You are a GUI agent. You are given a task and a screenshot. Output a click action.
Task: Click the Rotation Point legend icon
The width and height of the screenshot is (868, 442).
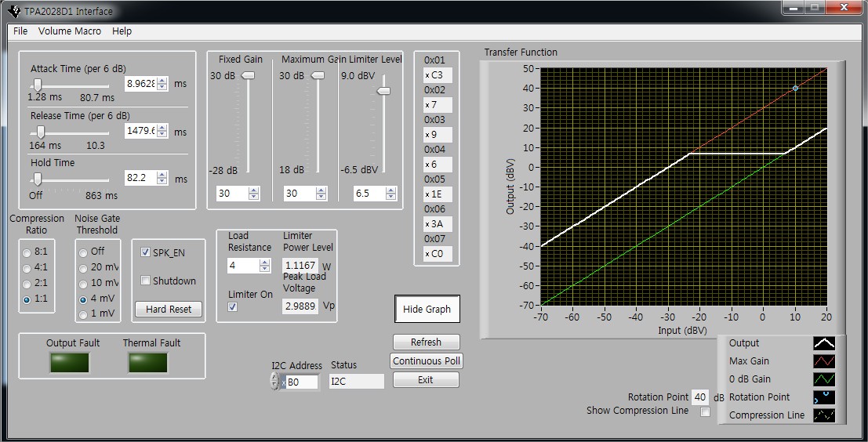tap(824, 397)
